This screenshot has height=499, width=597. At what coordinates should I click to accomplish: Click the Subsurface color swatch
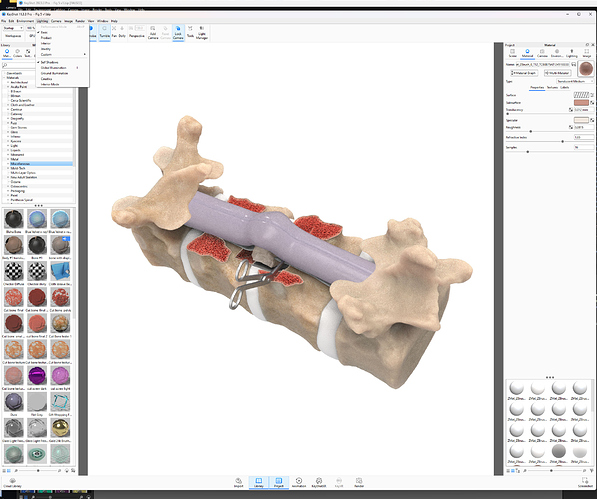(581, 103)
